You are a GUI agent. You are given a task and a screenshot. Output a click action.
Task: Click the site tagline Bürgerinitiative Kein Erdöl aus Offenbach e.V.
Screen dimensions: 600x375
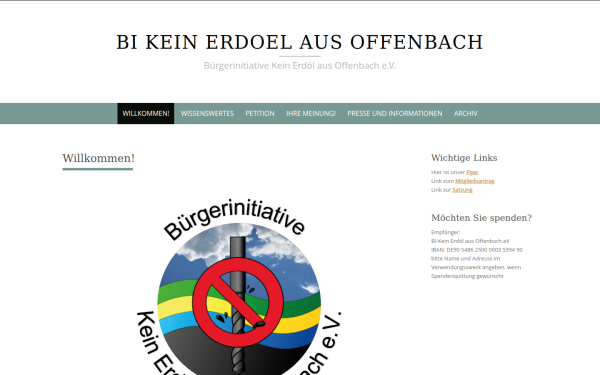click(300, 66)
